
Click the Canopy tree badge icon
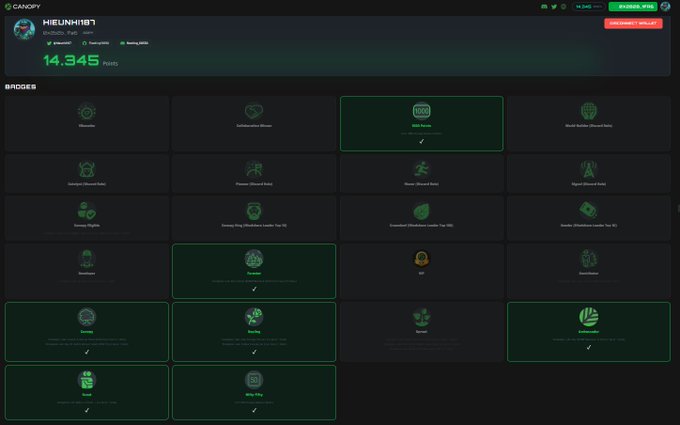pyautogui.click(x=87, y=317)
